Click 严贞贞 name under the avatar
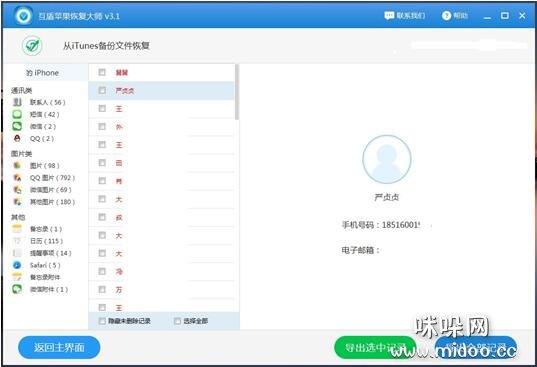537x367 pixels. coord(387,197)
